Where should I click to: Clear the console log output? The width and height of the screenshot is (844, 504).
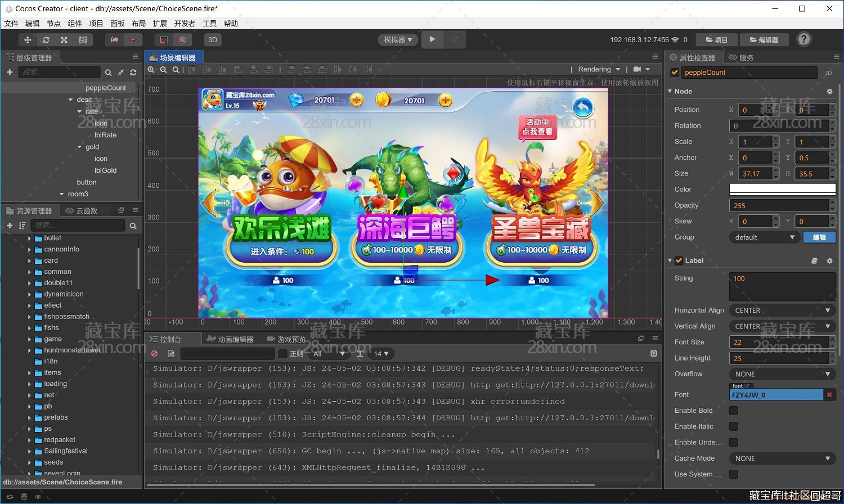[x=154, y=353]
